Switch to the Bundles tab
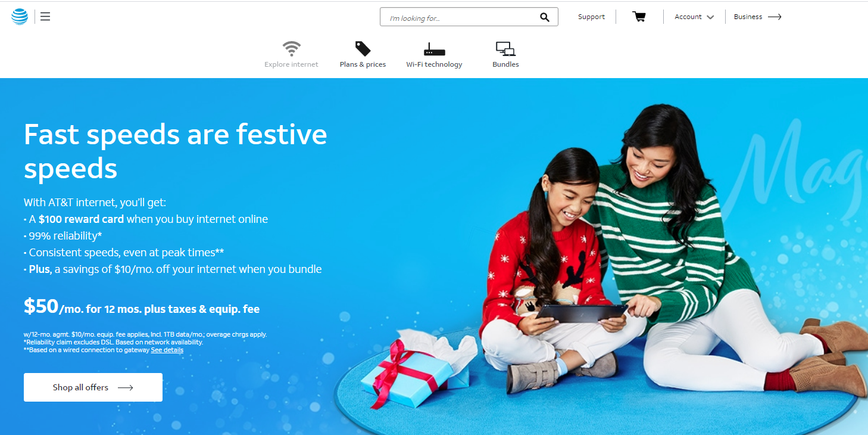The height and width of the screenshot is (435, 868). pyautogui.click(x=505, y=64)
